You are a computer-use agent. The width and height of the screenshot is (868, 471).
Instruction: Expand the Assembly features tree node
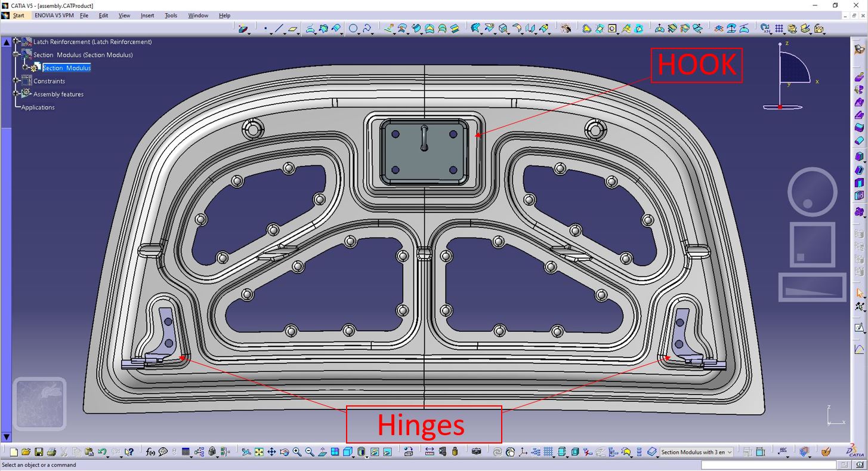16,94
